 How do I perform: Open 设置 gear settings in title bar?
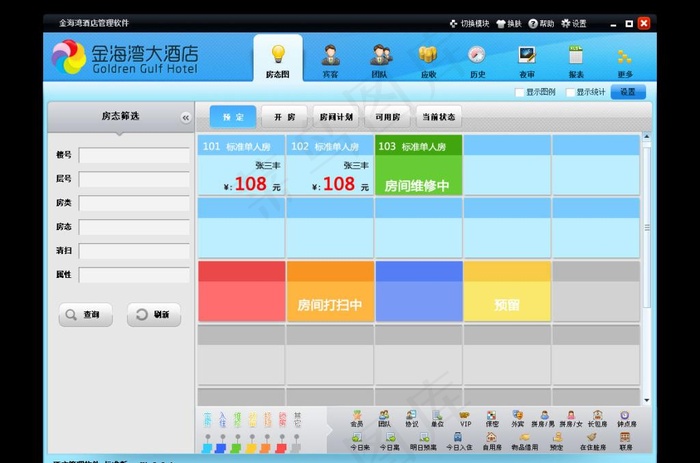click(x=574, y=24)
